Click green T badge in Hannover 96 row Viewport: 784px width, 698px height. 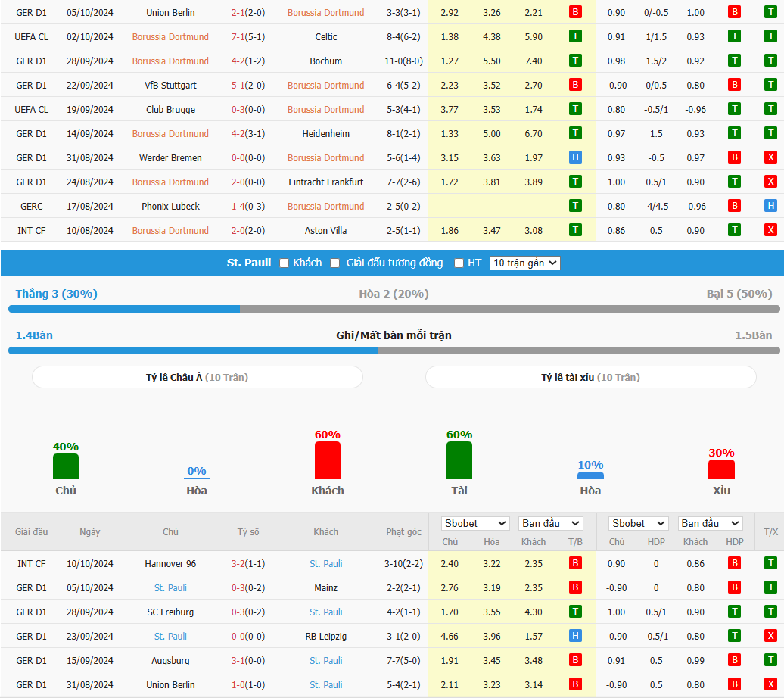coord(770,563)
